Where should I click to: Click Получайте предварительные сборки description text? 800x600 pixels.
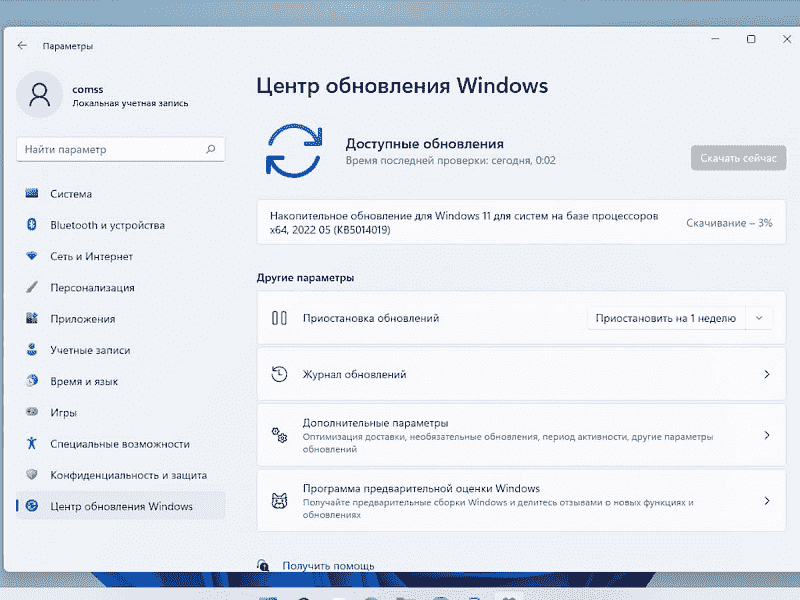(498, 508)
